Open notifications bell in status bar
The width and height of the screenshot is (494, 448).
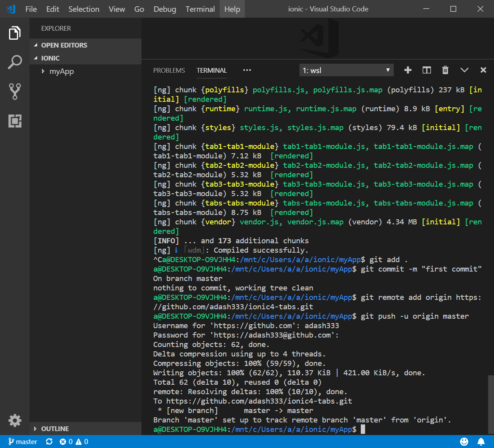click(481, 442)
